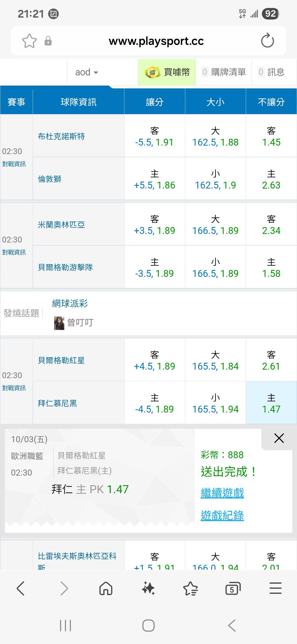Show the open tabs switcher
The height and width of the screenshot is (644, 297).
[233, 588]
